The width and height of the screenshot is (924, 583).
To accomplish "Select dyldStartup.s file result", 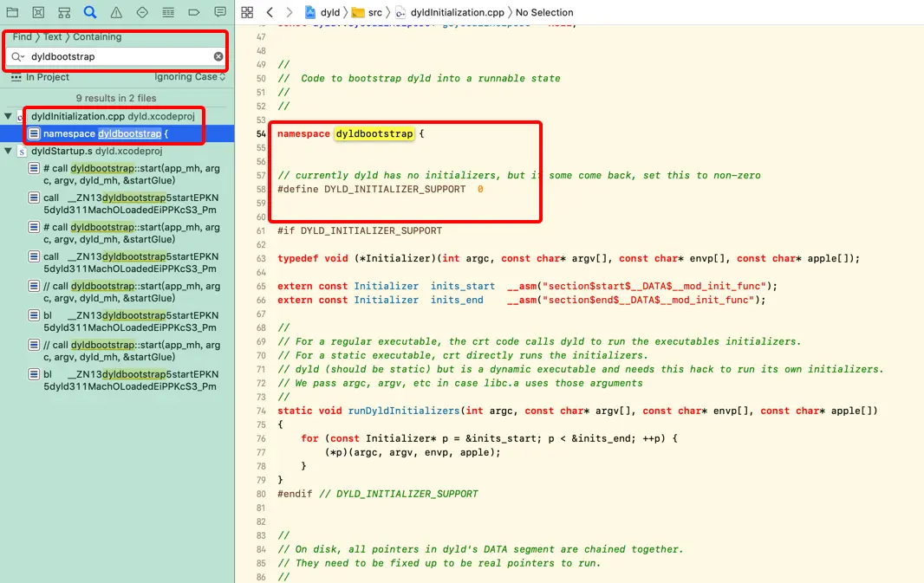I will 96,152.
